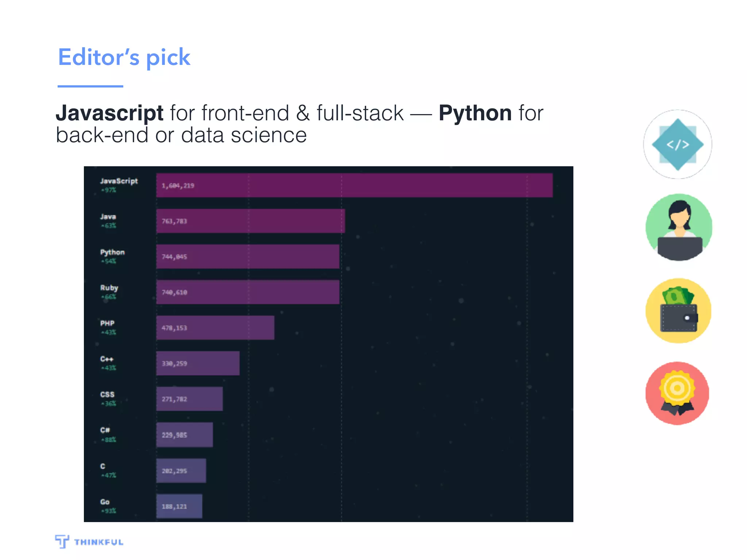The width and height of the screenshot is (747, 560).
Task: Select the C++ bar in chart
Action: 198,363
